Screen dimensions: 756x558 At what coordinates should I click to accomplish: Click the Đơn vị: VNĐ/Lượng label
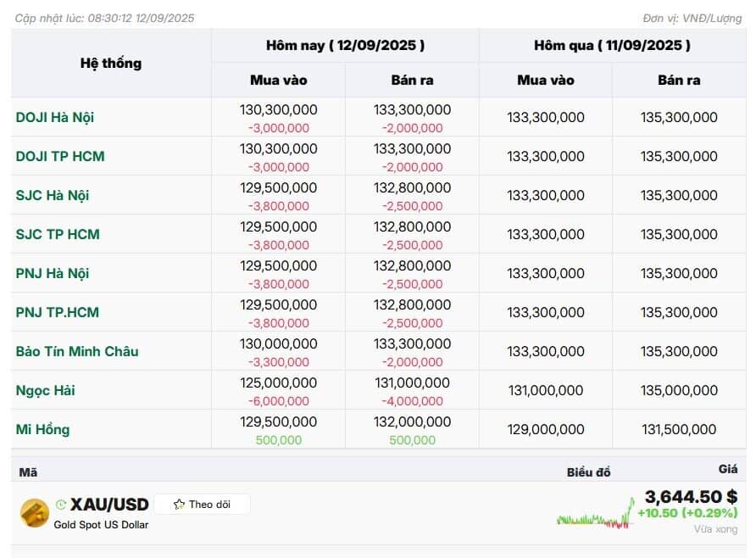pos(692,19)
